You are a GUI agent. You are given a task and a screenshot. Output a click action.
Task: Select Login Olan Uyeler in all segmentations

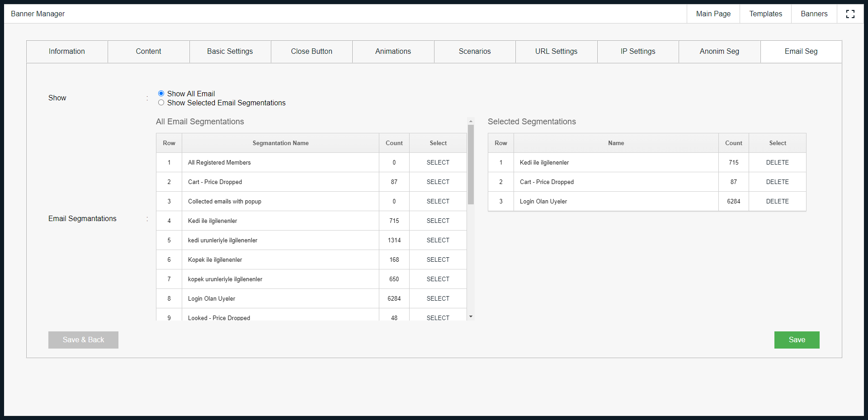438,299
